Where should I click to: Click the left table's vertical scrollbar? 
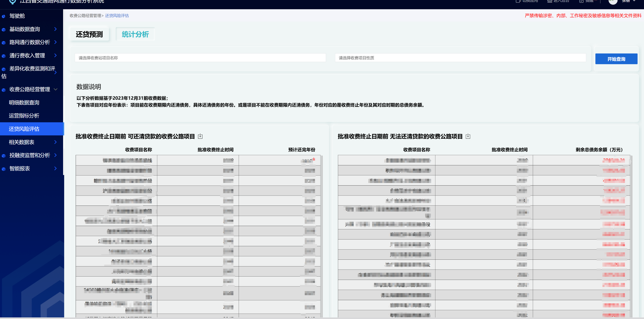click(322, 236)
